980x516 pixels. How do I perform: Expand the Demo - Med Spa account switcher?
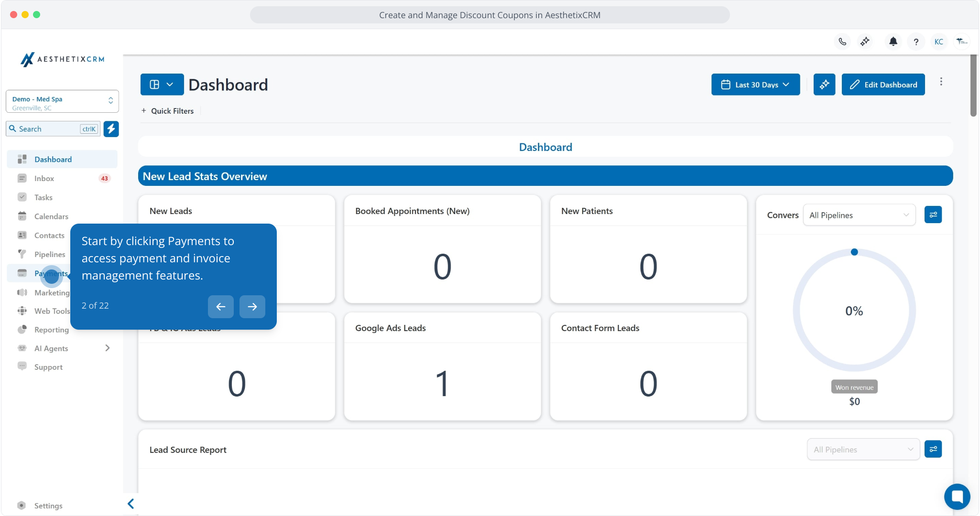pyautogui.click(x=62, y=102)
